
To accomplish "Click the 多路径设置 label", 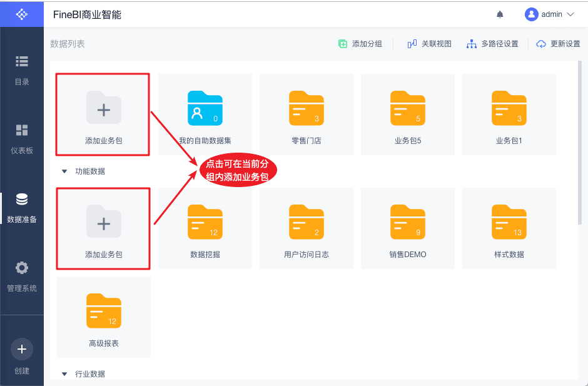I will click(500, 44).
